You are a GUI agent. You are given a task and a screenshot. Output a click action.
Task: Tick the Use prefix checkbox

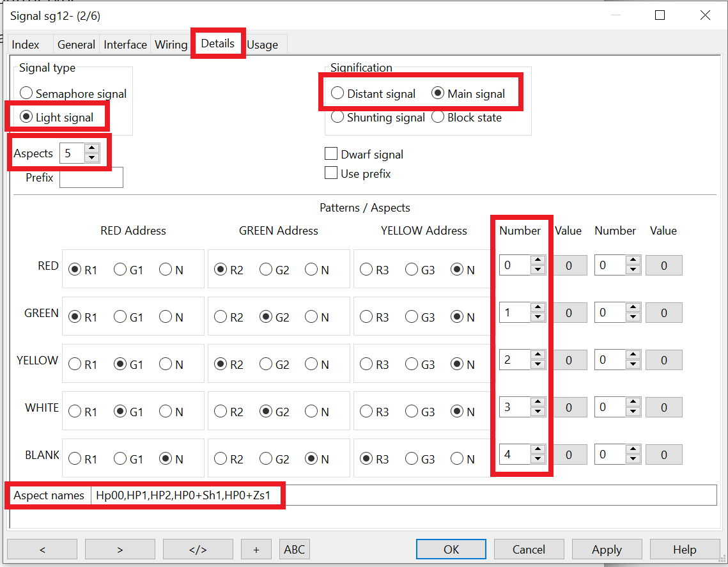click(331, 173)
